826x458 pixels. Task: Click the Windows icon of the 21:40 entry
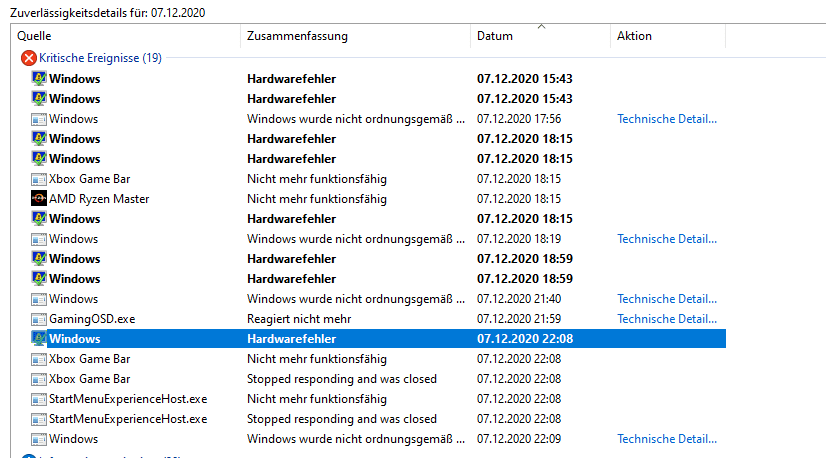(x=39, y=299)
